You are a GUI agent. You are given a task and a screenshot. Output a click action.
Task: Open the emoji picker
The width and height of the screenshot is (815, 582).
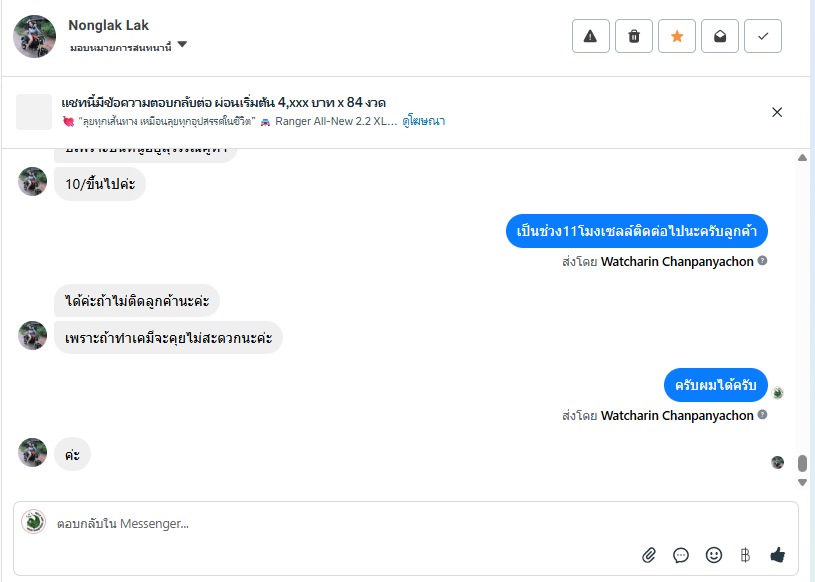(x=714, y=554)
